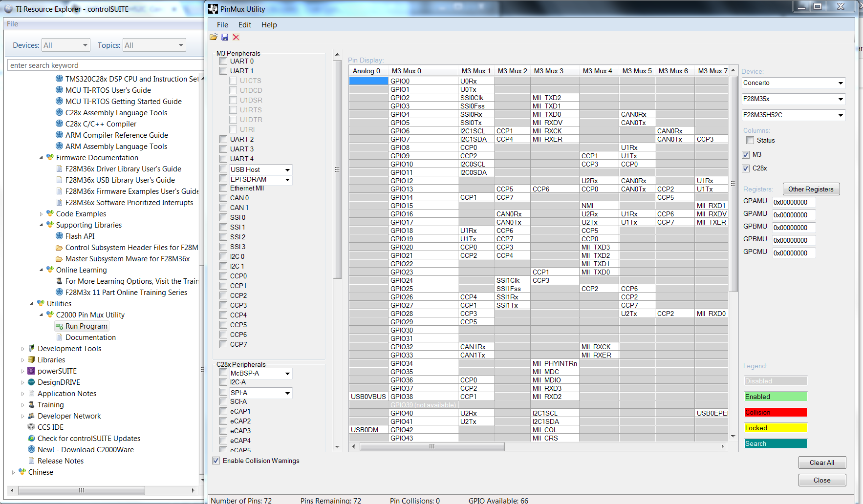The width and height of the screenshot is (863, 504).
Task: Disable Enable Collision Warnings
Action: pos(216,461)
